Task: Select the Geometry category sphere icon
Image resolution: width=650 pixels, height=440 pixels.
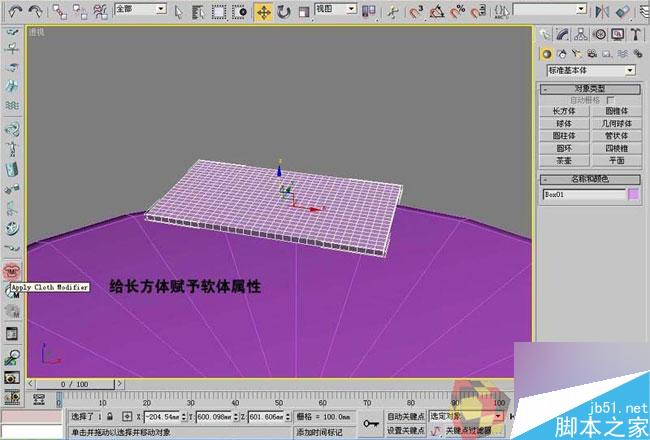Action: pos(547,53)
